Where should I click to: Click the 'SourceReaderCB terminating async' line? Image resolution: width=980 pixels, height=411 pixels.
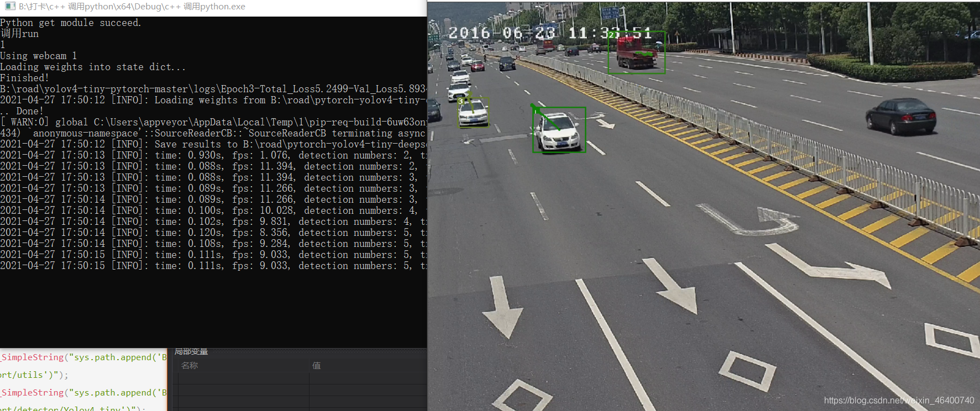click(213, 133)
